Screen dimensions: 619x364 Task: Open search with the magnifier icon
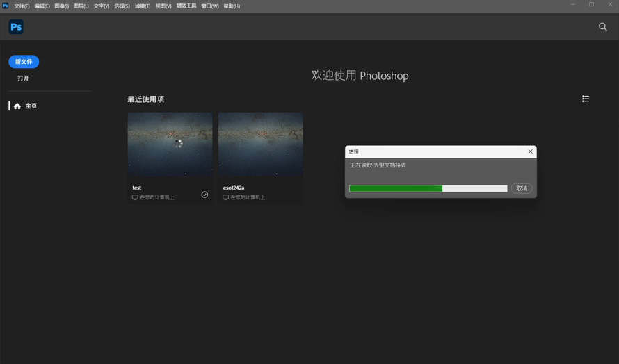point(602,27)
